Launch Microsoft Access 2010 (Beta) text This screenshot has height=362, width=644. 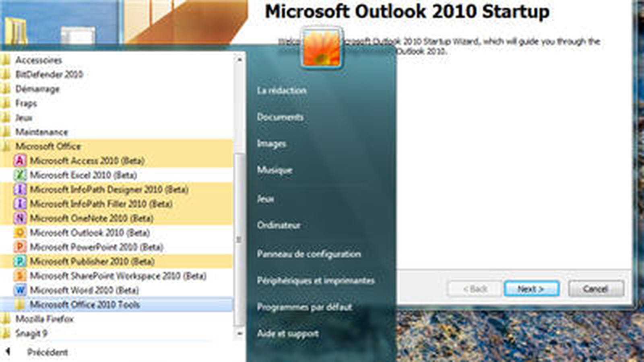tap(87, 161)
